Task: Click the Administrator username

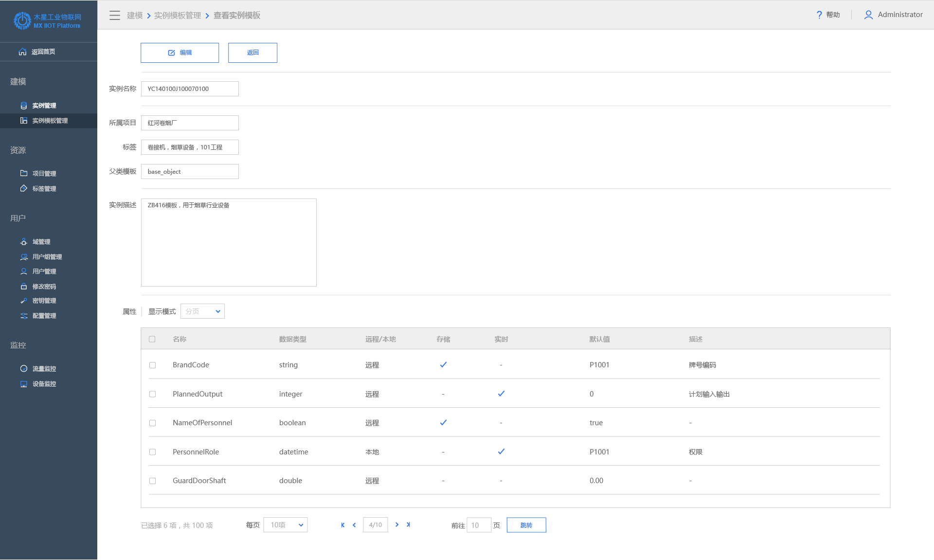Action: coord(900,15)
